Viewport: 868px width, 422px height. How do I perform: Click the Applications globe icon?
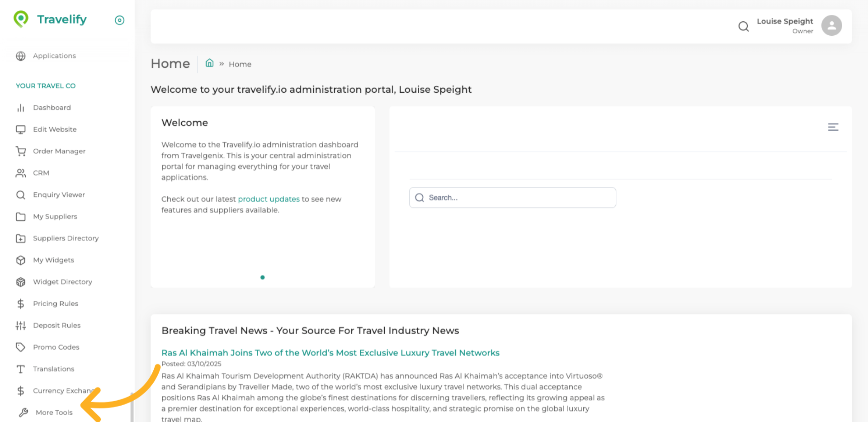[x=21, y=56]
